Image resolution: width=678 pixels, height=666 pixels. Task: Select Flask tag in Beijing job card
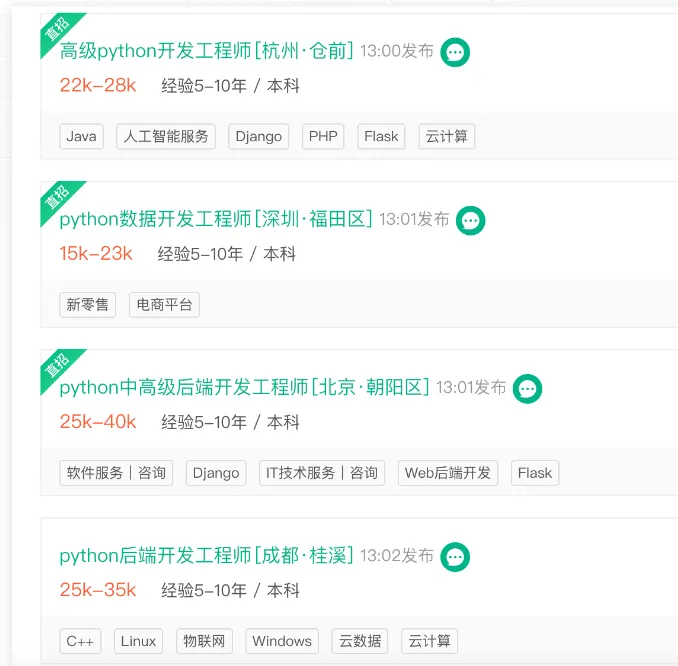tap(535, 473)
